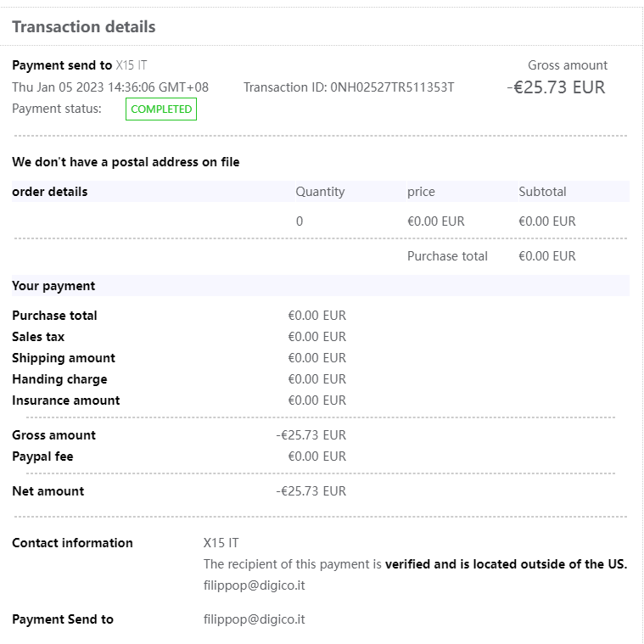Image resolution: width=644 pixels, height=644 pixels.
Task: Click the Shipping amount label
Action: pyautogui.click(x=64, y=358)
